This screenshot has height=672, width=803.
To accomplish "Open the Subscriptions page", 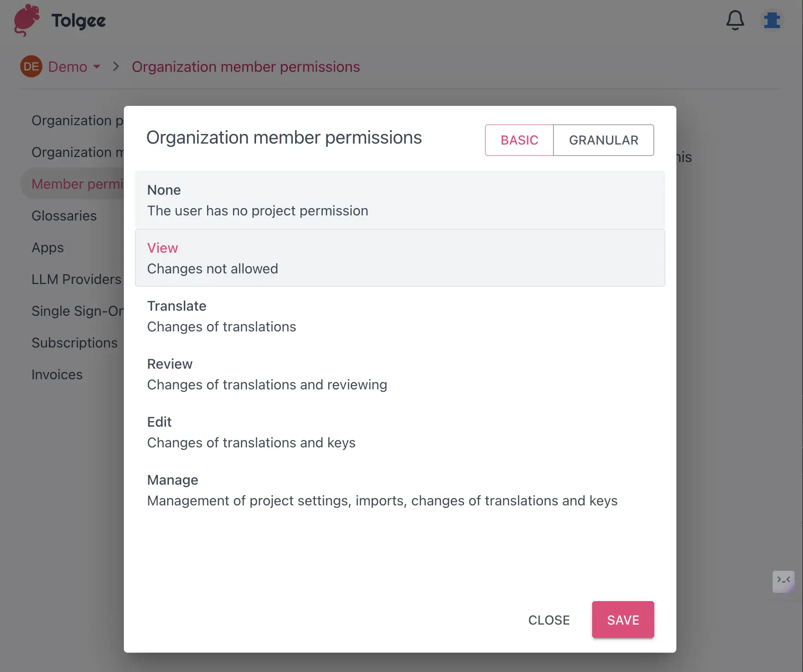I will [74, 342].
